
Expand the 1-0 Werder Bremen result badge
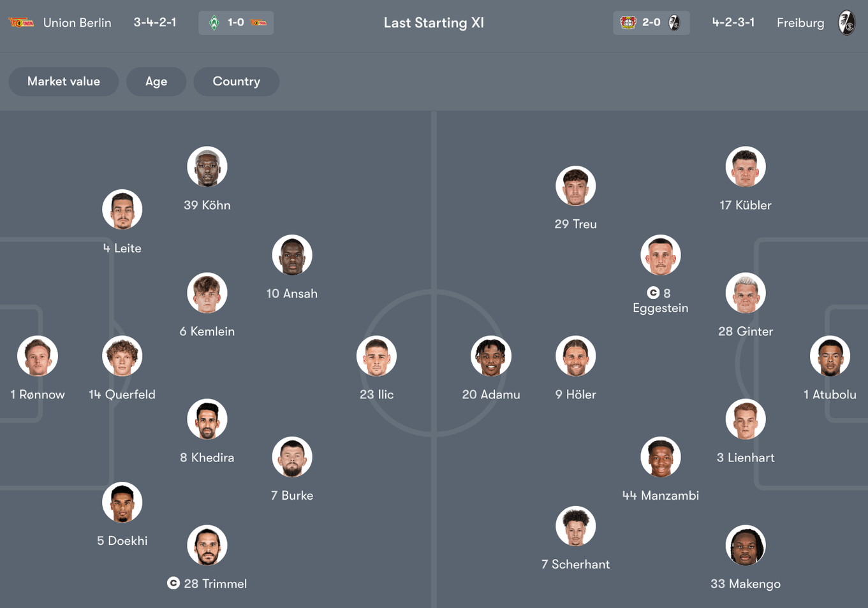(x=235, y=22)
